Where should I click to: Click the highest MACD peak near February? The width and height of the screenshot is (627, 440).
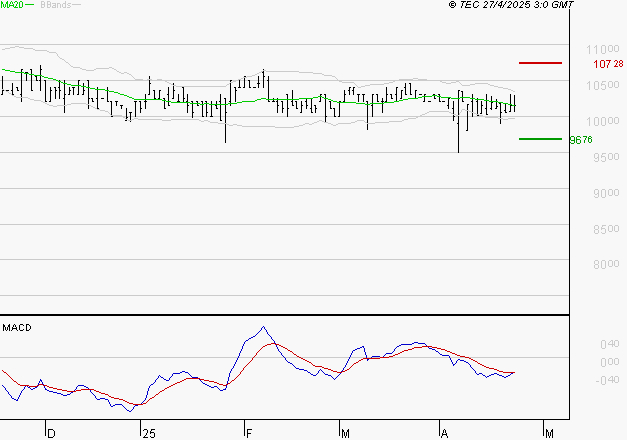coord(263,327)
